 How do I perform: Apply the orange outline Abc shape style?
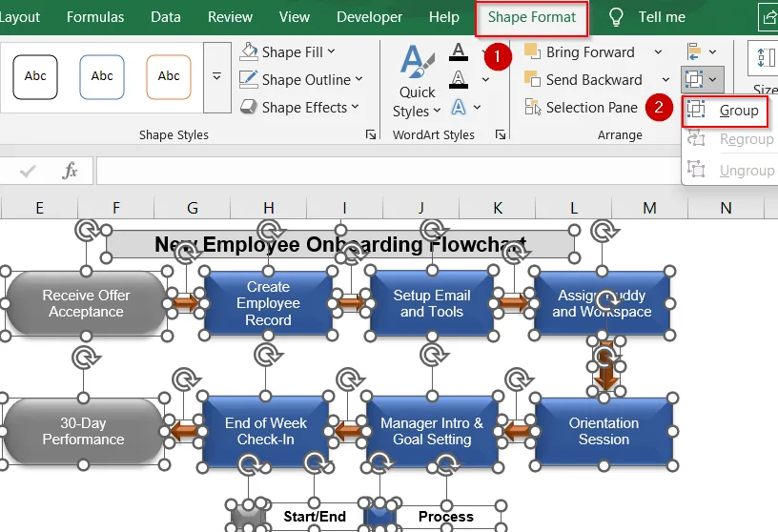[169, 77]
